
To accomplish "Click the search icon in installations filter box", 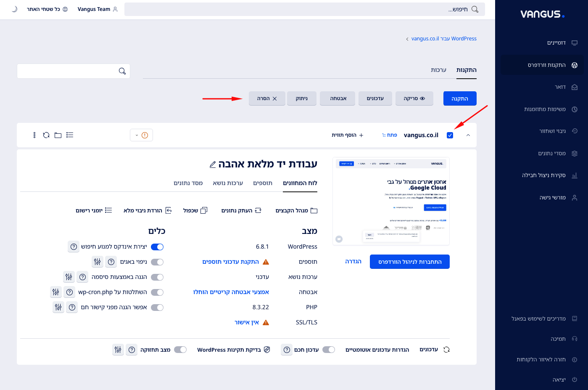I will click(122, 71).
